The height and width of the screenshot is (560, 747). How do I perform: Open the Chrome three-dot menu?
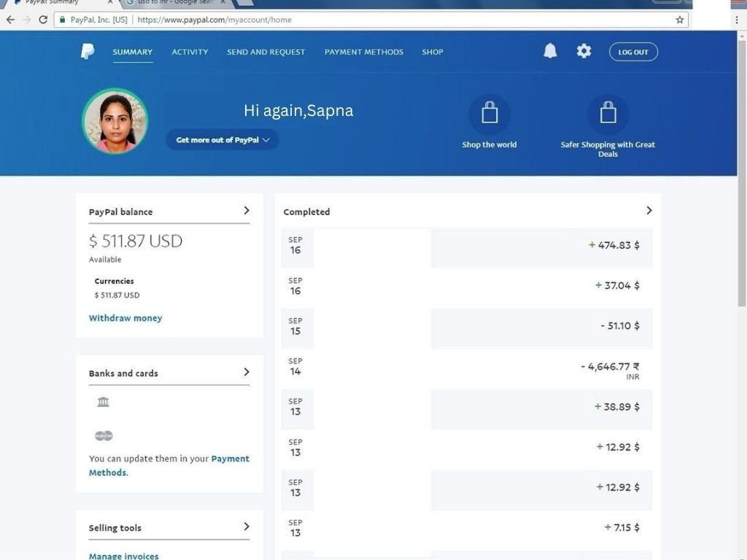point(737,20)
